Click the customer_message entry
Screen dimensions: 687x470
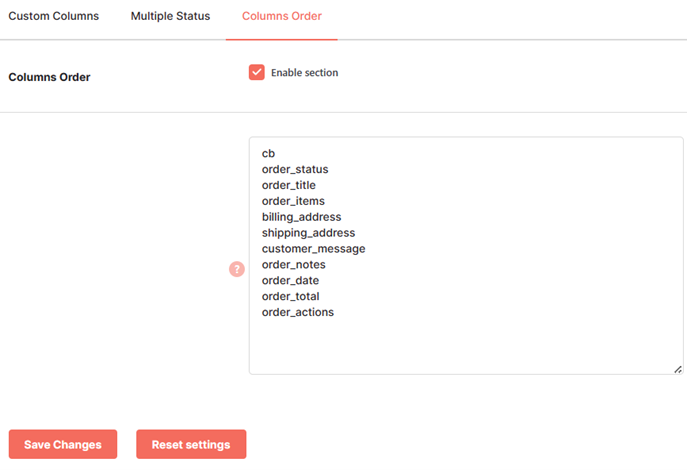tap(313, 249)
